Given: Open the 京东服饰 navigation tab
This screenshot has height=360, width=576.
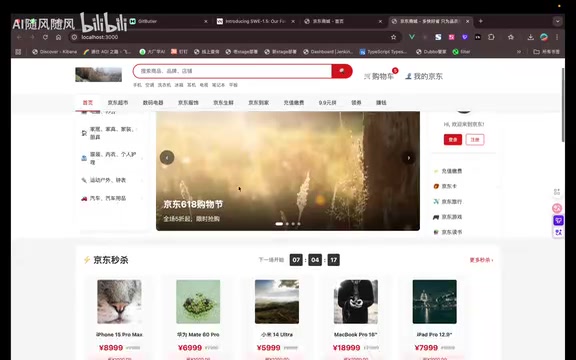Looking at the screenshot, I should 188,102.
